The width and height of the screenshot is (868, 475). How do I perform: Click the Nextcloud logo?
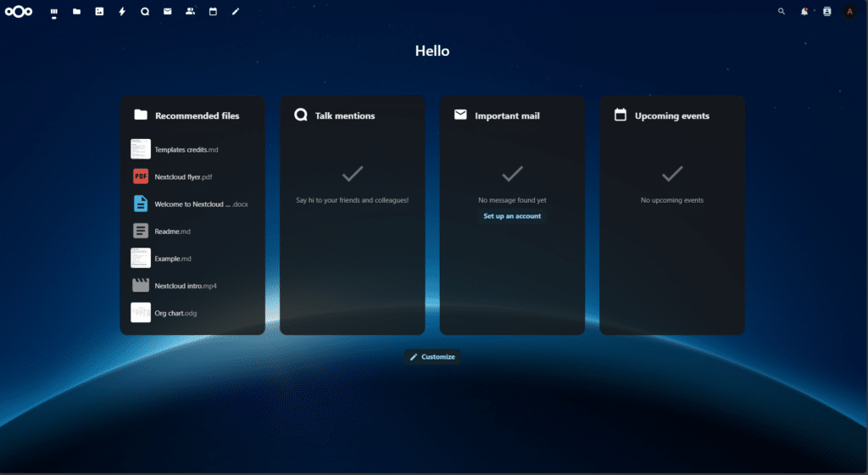[x=19, y=11]
